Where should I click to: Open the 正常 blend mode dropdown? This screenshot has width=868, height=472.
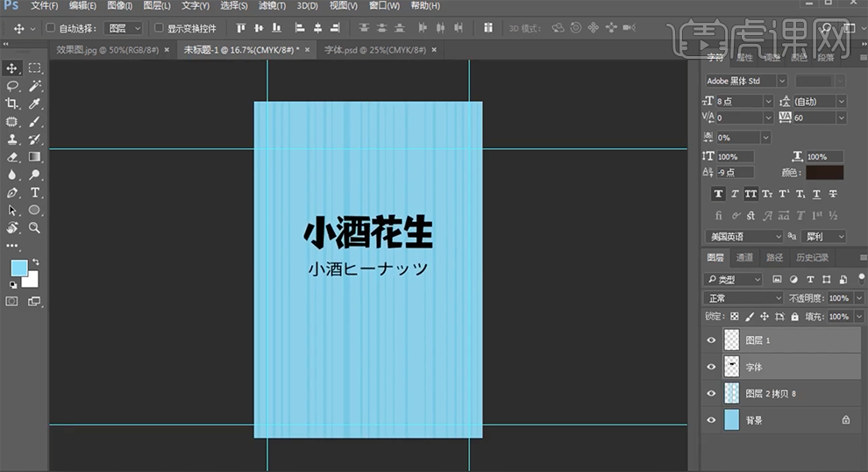coord(743,298)
